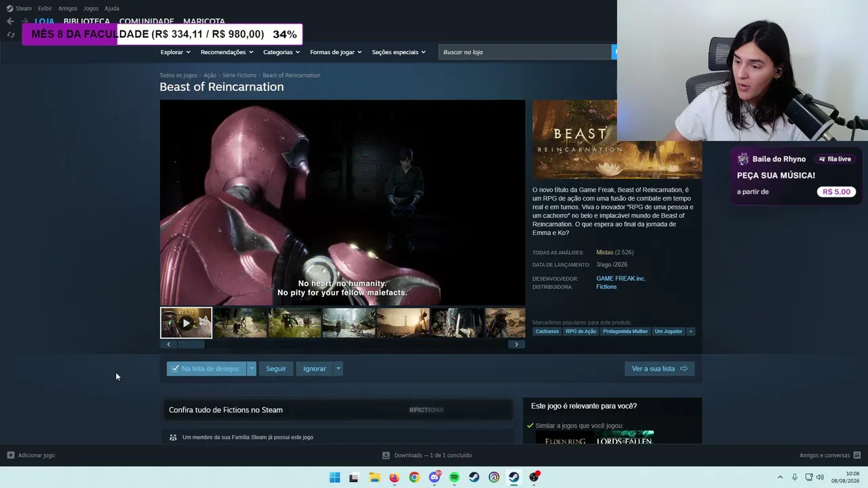Select the third screenshot thumbnail
868x488 pixels.
294,323
